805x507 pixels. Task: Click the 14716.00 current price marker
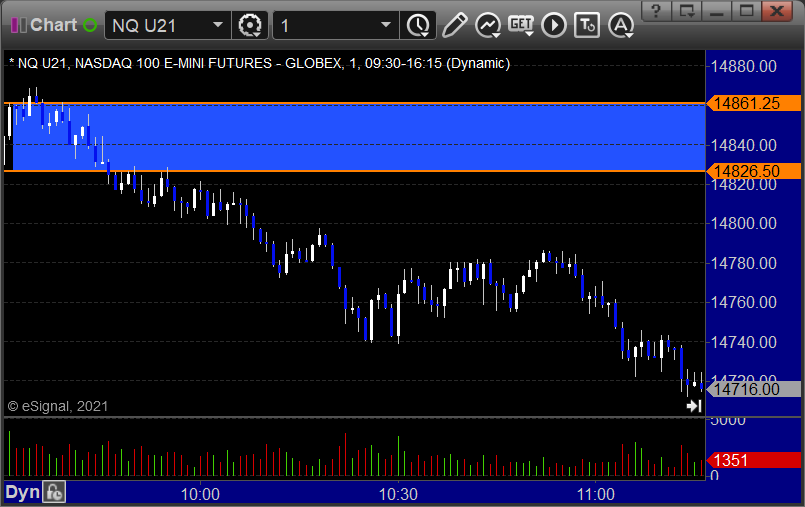click(754, 389)
